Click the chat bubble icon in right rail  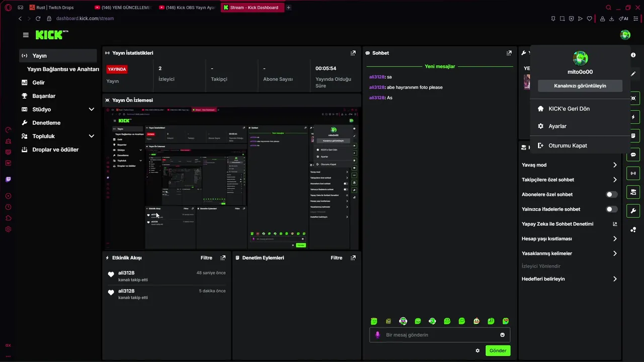(x=633, y=154)
